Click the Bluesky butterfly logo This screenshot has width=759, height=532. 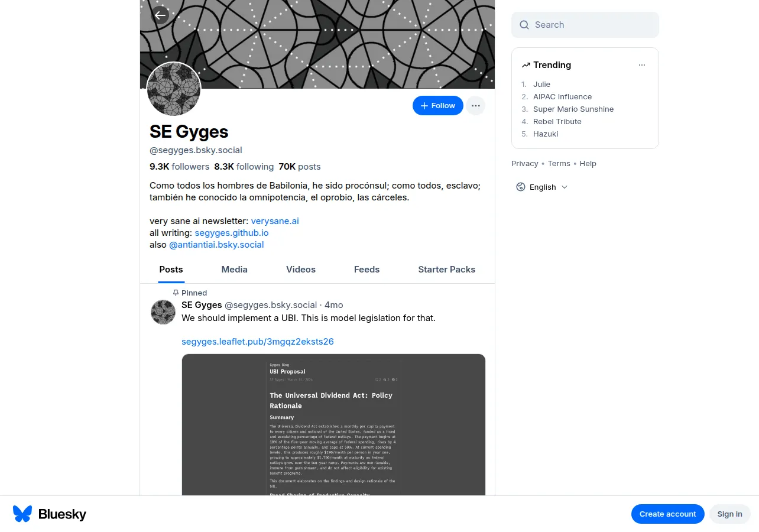click(22, 514)
